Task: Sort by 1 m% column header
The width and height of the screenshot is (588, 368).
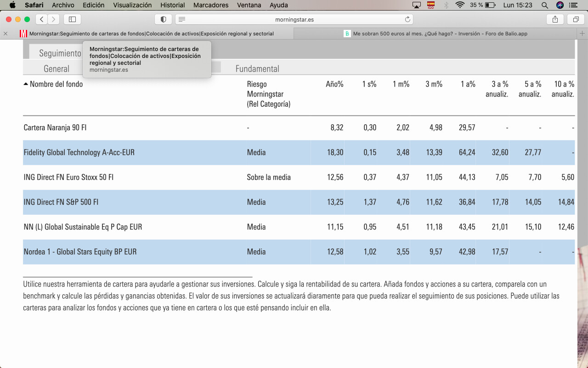Action: [401, 84]
